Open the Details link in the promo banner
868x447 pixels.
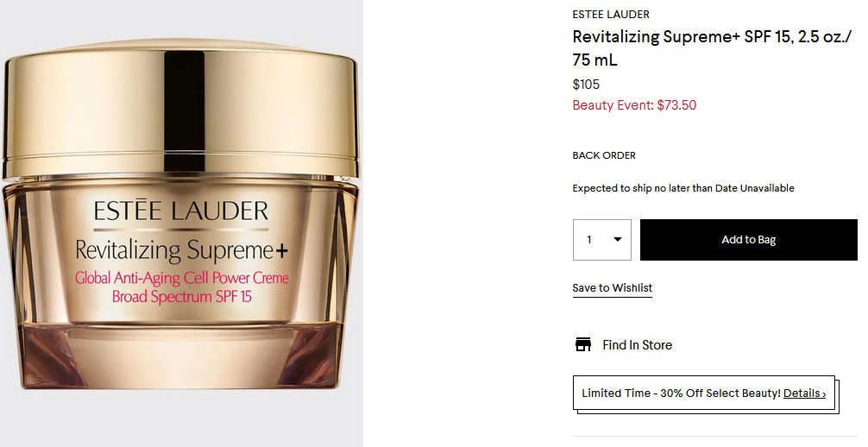(801, 393)
